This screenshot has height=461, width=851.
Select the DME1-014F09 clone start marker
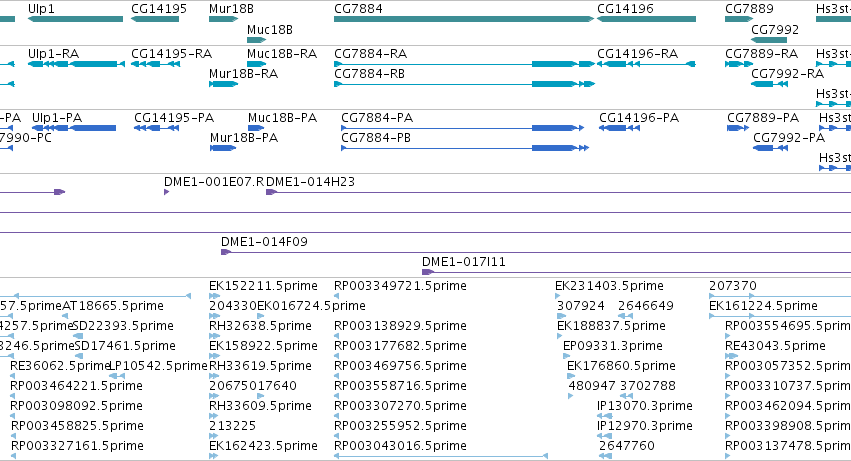[226, 252]
